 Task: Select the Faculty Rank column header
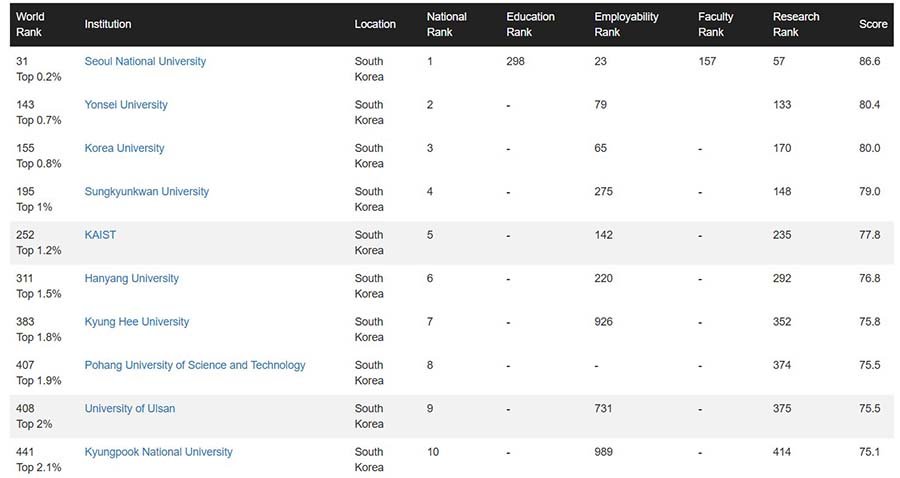click(x=715, y=24)
